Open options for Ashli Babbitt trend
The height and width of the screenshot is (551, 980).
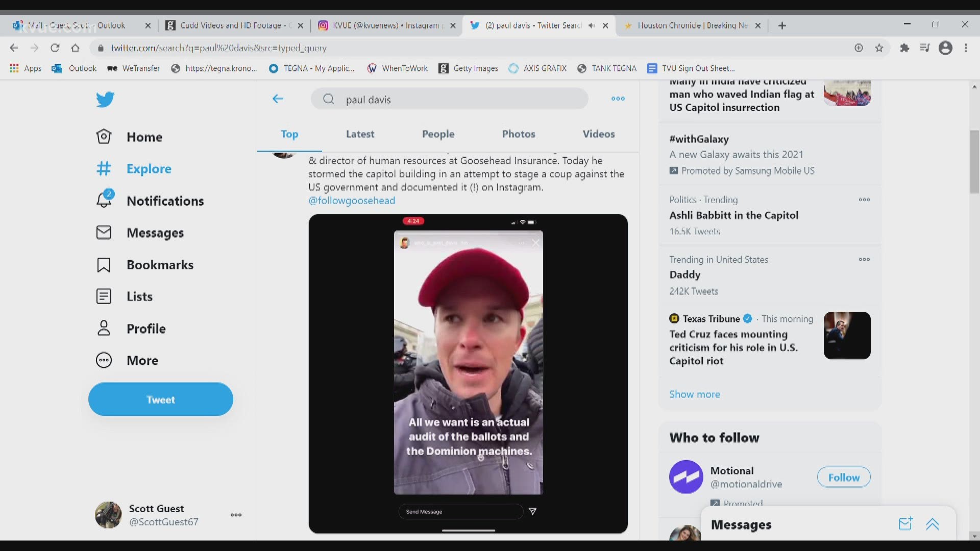pyautogui.click(x=864, y=199)
